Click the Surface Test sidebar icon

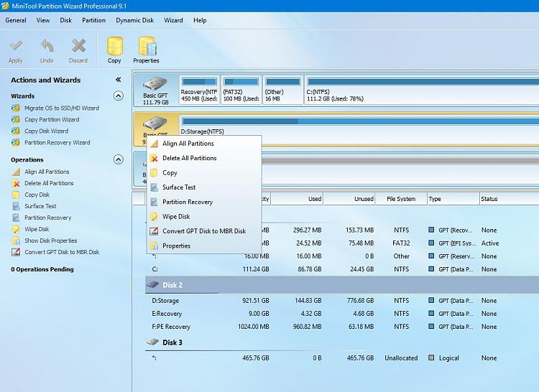tap(16, 206)
